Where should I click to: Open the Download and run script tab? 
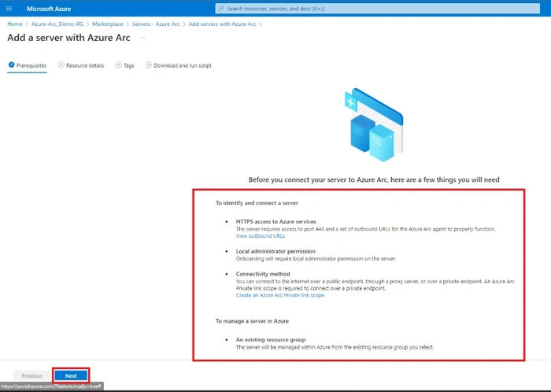coord(179,65)
